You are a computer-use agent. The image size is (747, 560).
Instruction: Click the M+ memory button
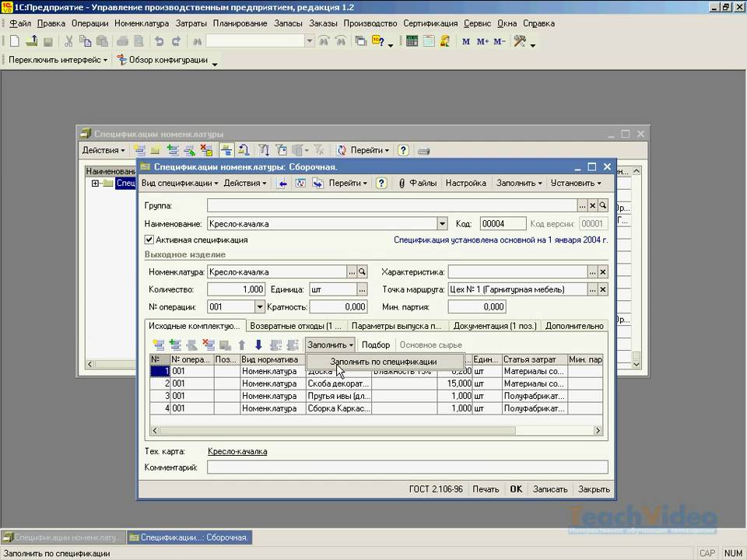[482, 41]
